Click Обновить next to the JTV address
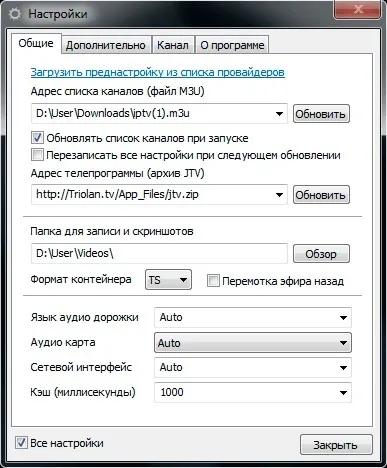The width and height of the screenshot is (387, 468). point(321,195)
